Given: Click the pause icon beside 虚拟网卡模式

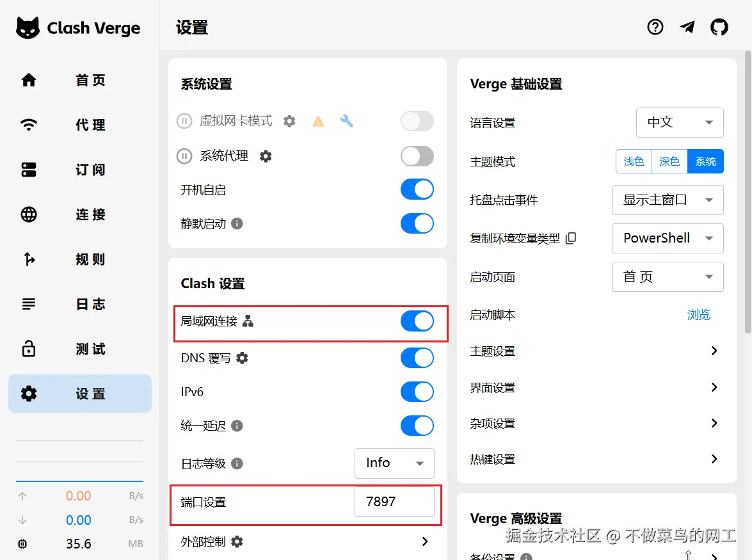Looking at the screenshot, I should (184, 121).
